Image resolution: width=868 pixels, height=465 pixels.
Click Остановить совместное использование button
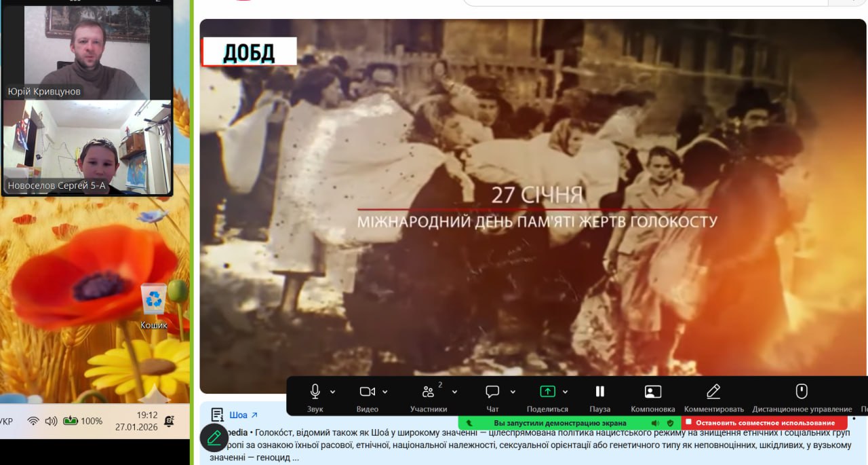(x=764, y=422)
